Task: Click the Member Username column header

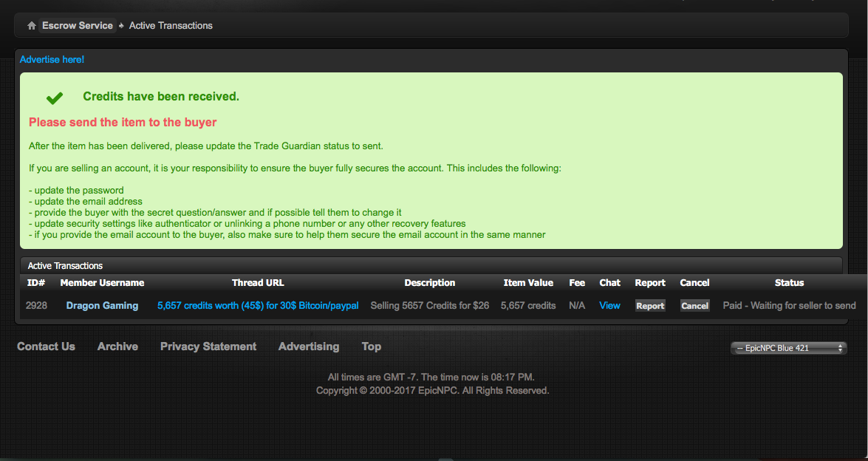Action: 102,283
